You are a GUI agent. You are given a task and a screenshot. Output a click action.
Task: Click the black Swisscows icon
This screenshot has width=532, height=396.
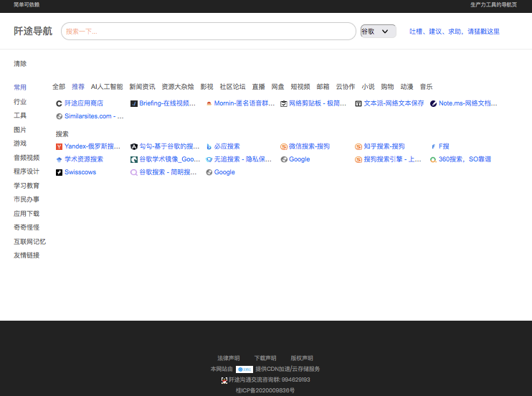(x=59, y=172)
